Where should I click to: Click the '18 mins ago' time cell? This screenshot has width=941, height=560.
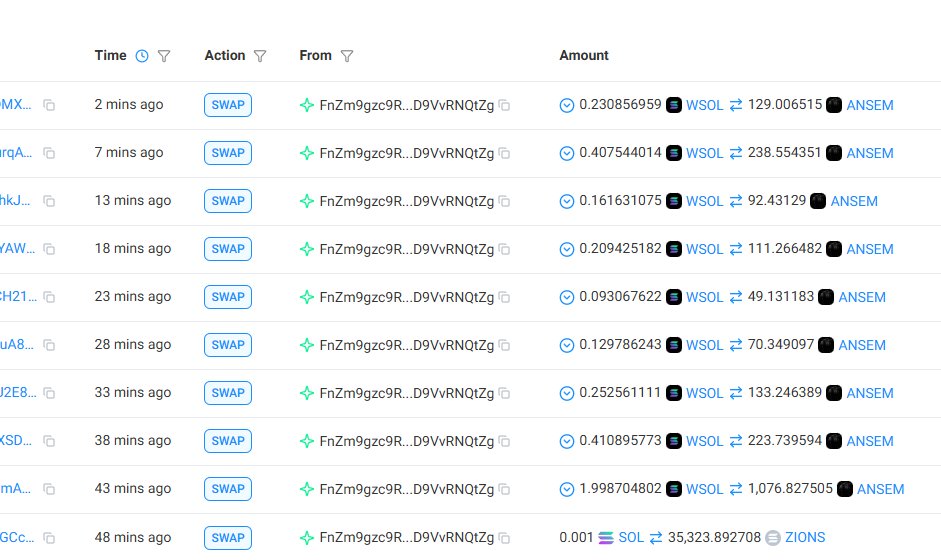click(x=133, y=248)
